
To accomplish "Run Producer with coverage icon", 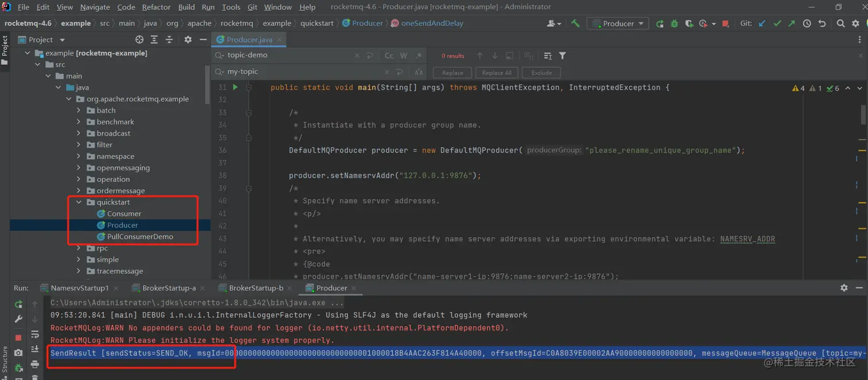I will point(689,24).
